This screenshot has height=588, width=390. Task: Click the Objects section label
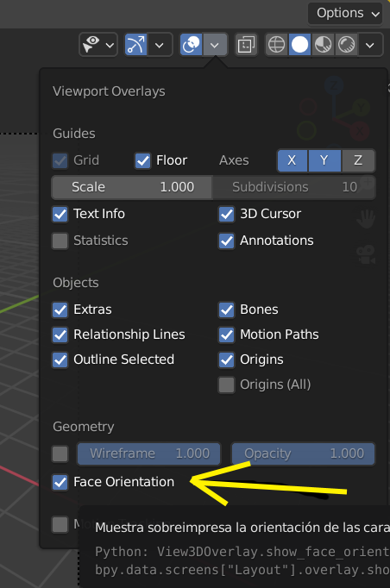(x=76, y=283)
